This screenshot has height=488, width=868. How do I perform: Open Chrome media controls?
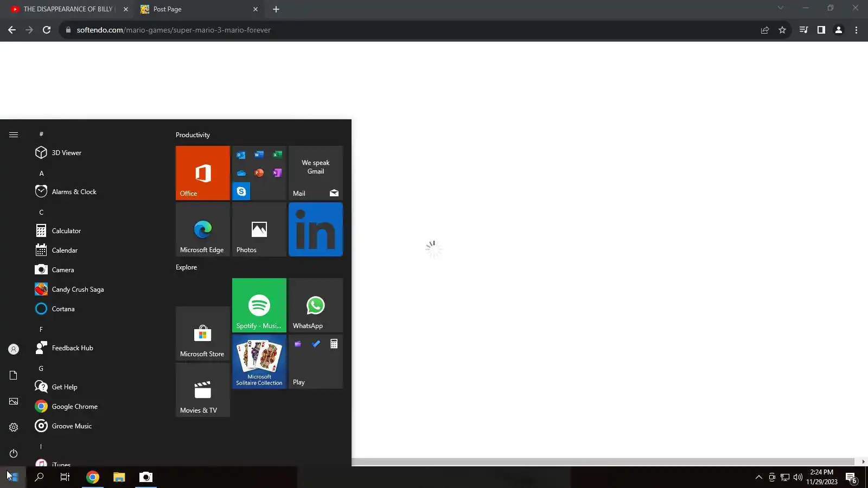click(804, 30)
